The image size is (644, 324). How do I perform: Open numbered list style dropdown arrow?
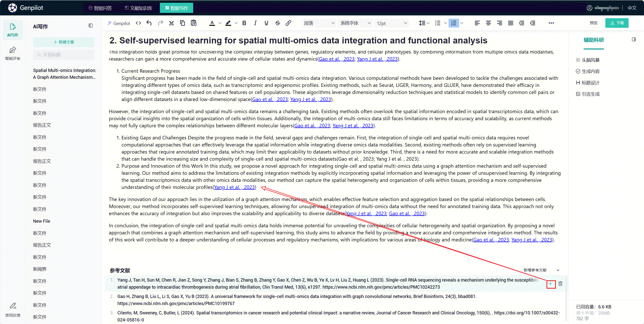pos(462,23)
